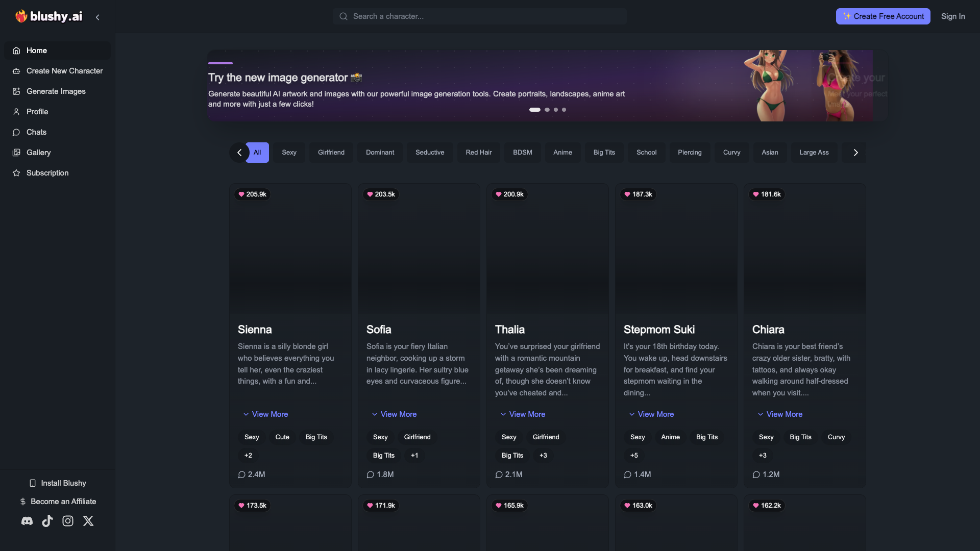Open the Discord social icon
The height and width of the screenshot is (551, 980).
coord(27,521)
